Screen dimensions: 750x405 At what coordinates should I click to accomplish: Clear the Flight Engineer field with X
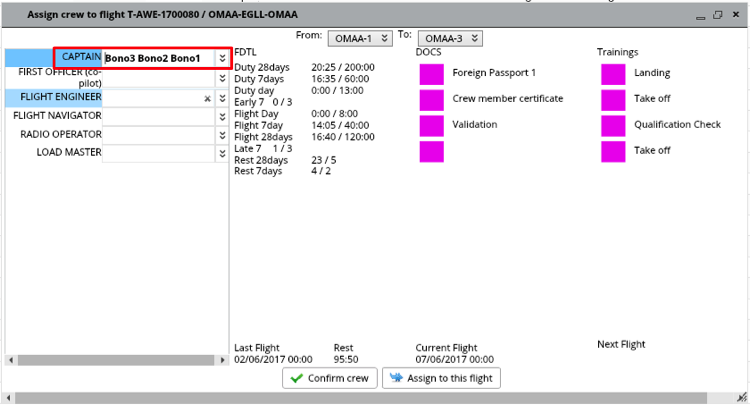(208, 98)
